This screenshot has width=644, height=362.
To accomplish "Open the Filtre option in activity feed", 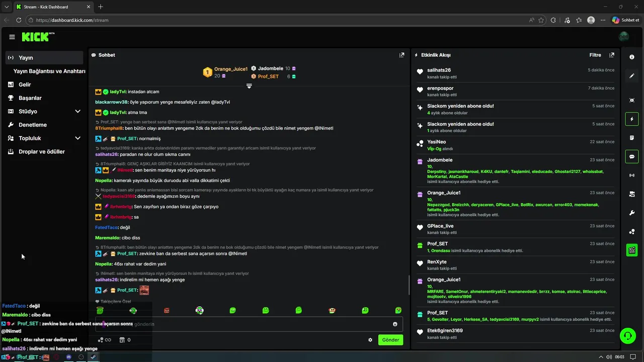I will point(595,55).
